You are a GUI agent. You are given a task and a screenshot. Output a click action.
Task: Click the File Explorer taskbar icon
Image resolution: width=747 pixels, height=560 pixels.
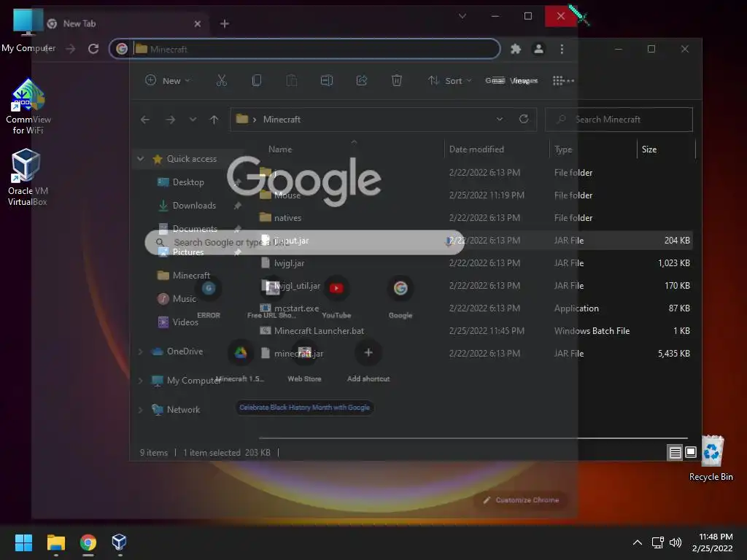[55, 542]
